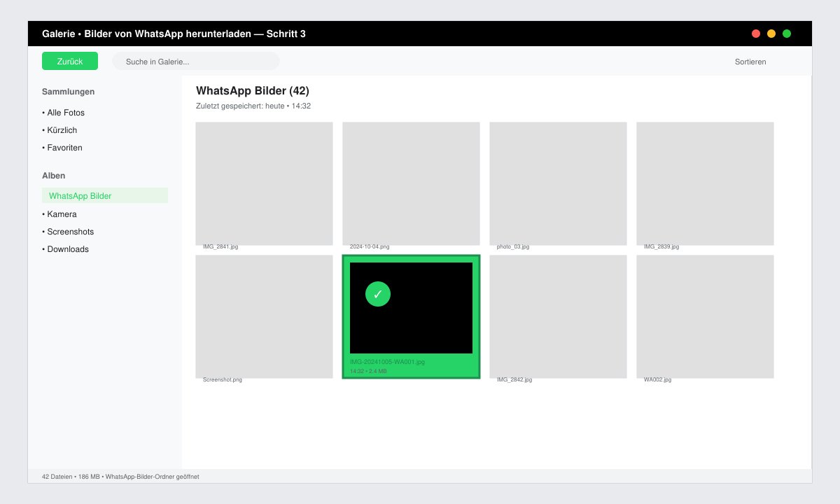Open Alle Fotos collection
Screen dimensions: 840x504
coord(63,113)
